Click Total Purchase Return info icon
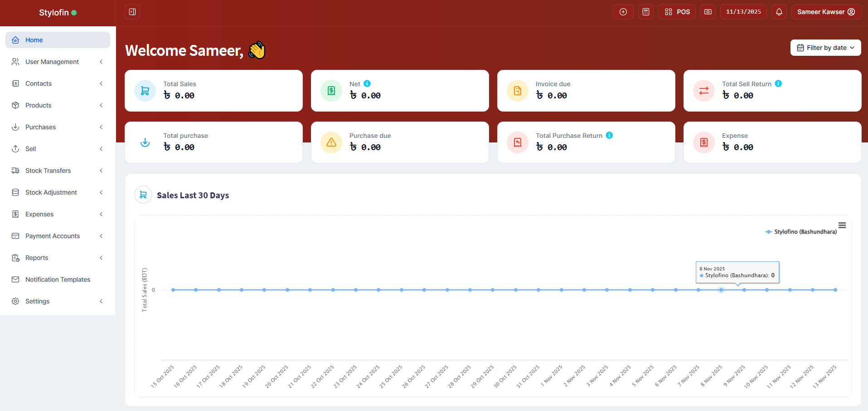Image resolution: width=868 pixels, height=411 pixels. 609,135
